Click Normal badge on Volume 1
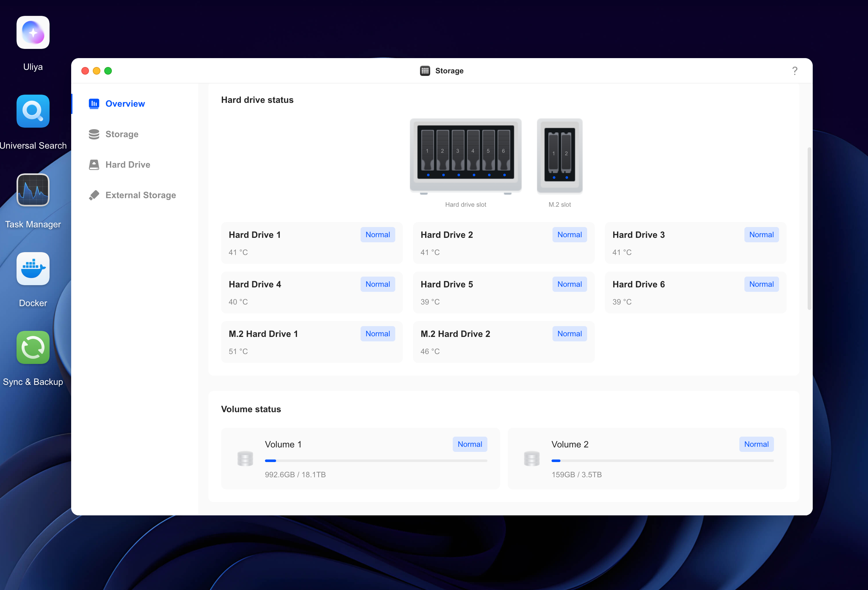868x590 pixels. [x=470, y=445]
